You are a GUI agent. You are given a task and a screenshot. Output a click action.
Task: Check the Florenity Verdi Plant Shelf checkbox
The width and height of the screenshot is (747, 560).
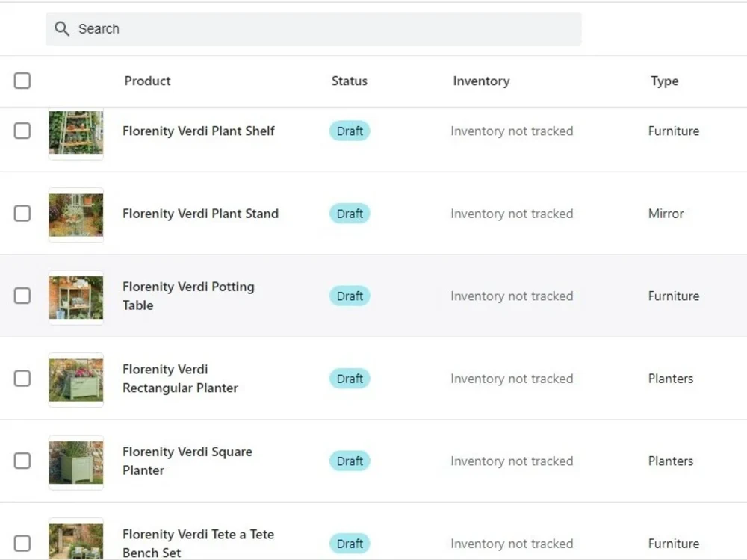[x=22, y=131]
